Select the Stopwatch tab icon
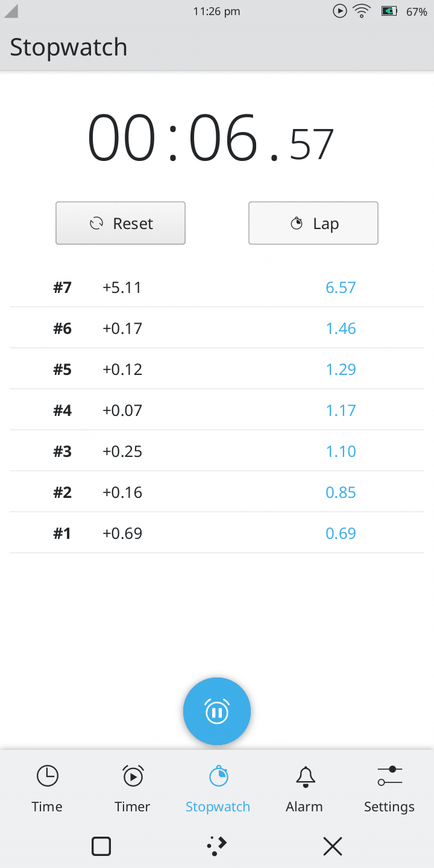Screen dimensions: 434x868 click(218, 776)
